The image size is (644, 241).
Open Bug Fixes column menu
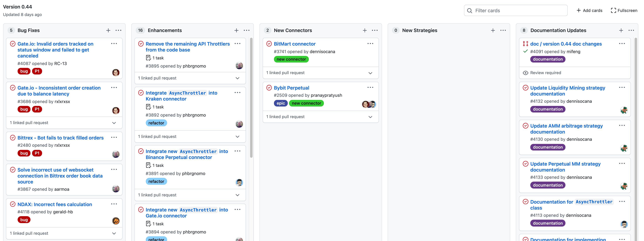point(118,30)
